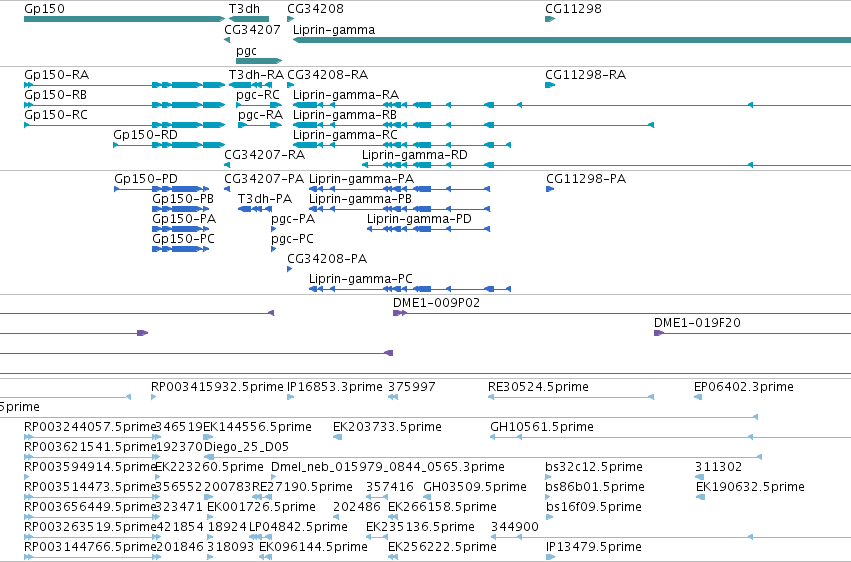851x562 pixels.
Task: Click the Gp150-PA protein label
Action: coord(184,219)
